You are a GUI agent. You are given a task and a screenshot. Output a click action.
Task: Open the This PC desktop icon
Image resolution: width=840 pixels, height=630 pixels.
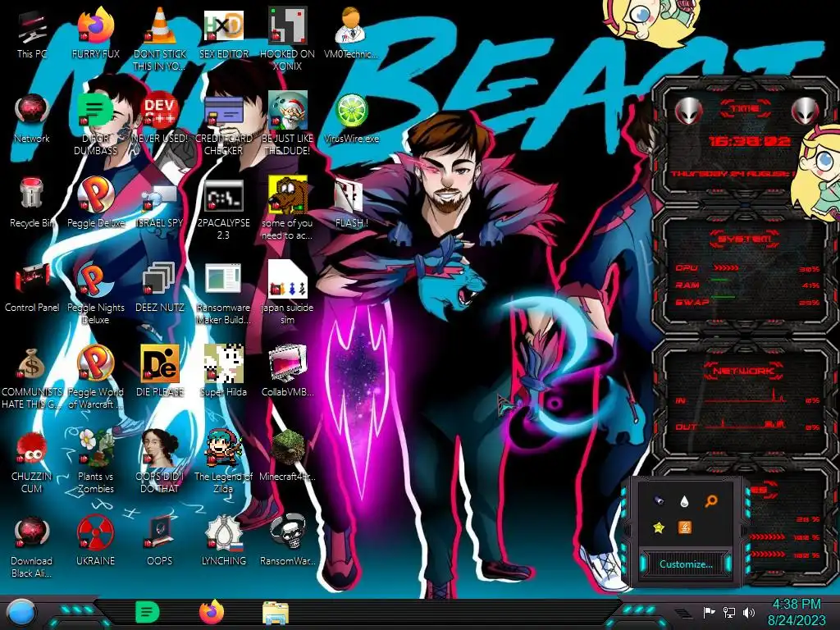click(x=32, y=28)
